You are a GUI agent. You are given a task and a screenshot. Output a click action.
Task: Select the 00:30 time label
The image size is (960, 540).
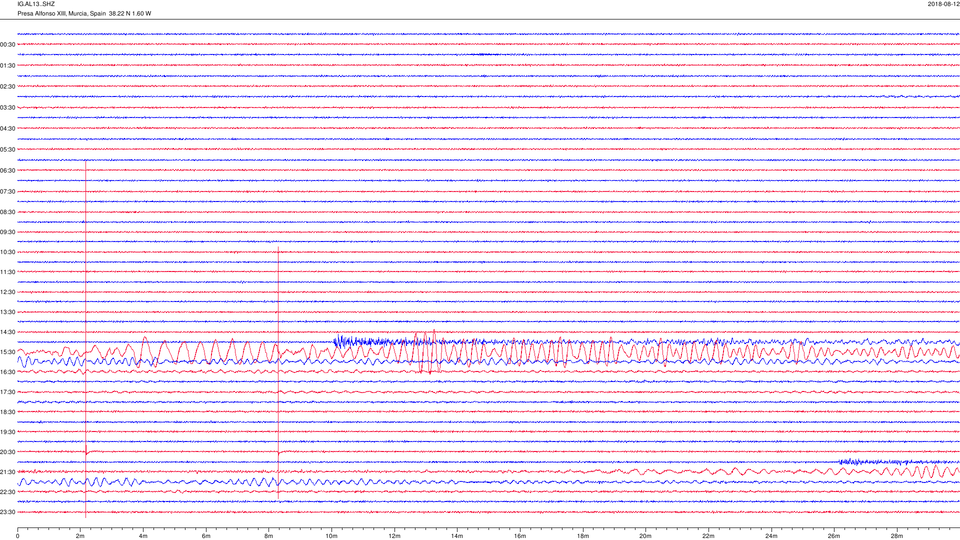tap(8, 45)
